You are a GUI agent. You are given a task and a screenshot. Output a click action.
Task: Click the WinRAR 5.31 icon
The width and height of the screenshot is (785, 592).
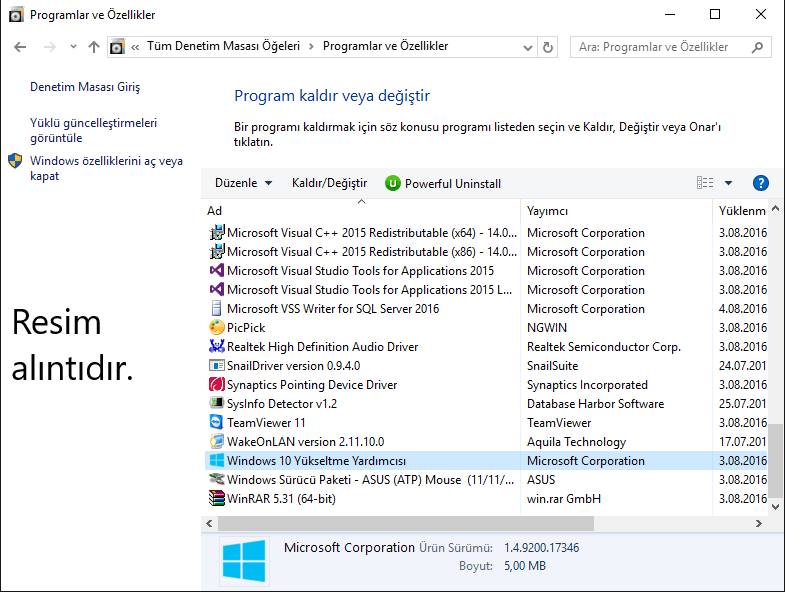click(x=216, y=499)
